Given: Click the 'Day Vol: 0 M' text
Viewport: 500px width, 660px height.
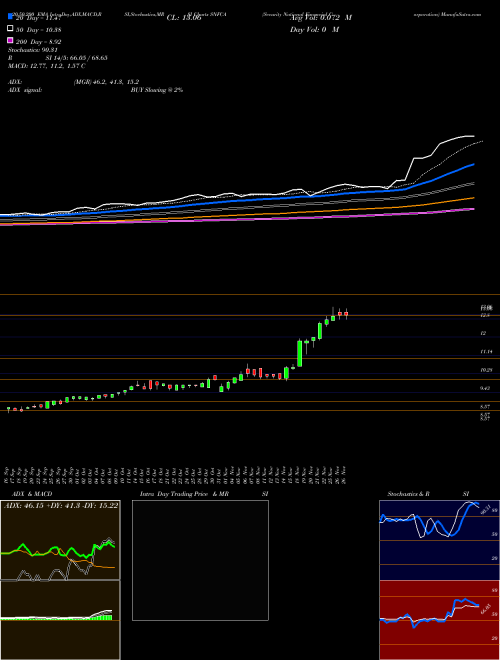Looking at the screenshot, I should [314, 30].
